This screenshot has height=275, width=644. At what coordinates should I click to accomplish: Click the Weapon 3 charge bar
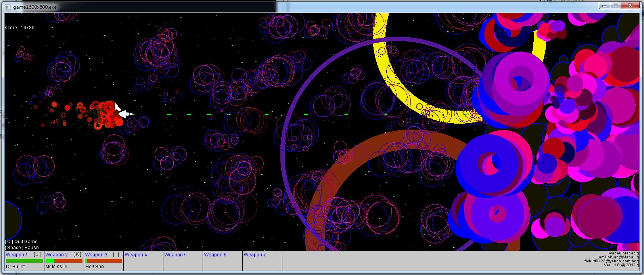103,261
